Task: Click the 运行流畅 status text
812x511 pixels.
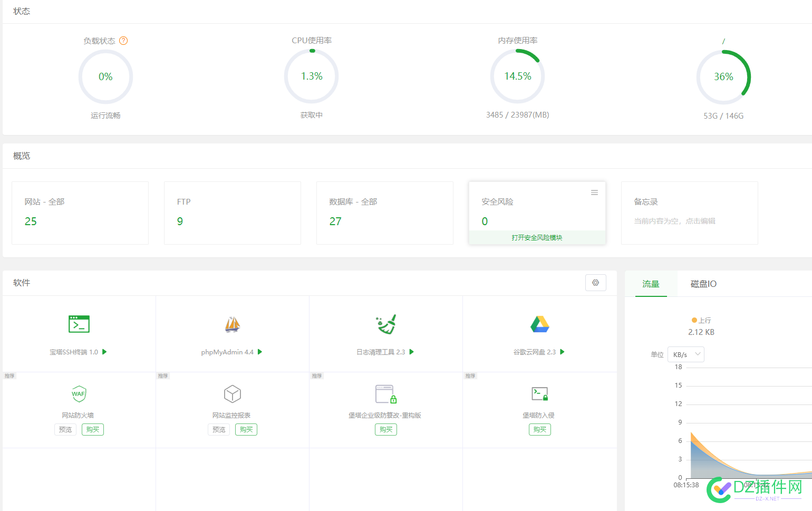Action: click(x=105, y=115)
